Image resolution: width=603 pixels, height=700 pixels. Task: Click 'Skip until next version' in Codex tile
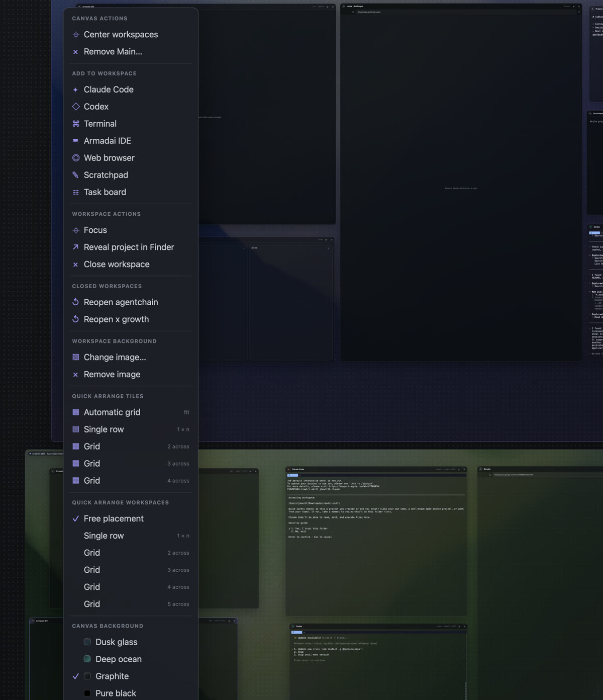[x=313, y=655]
